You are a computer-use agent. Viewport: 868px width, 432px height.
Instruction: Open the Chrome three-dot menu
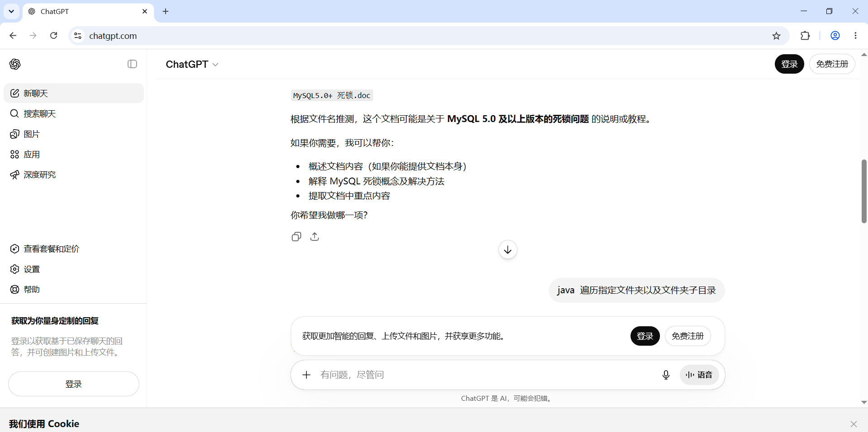click(x=855, y=36)
